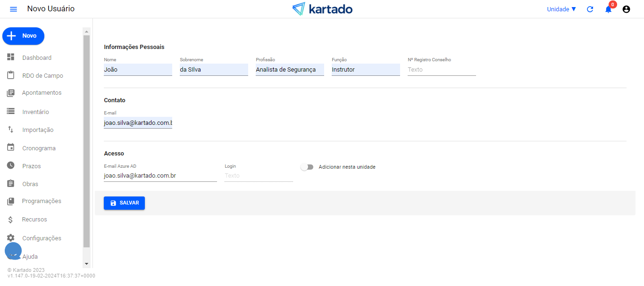Click the Kartado logo
This screenshot has width=644, height=286.
click(322, 9)
